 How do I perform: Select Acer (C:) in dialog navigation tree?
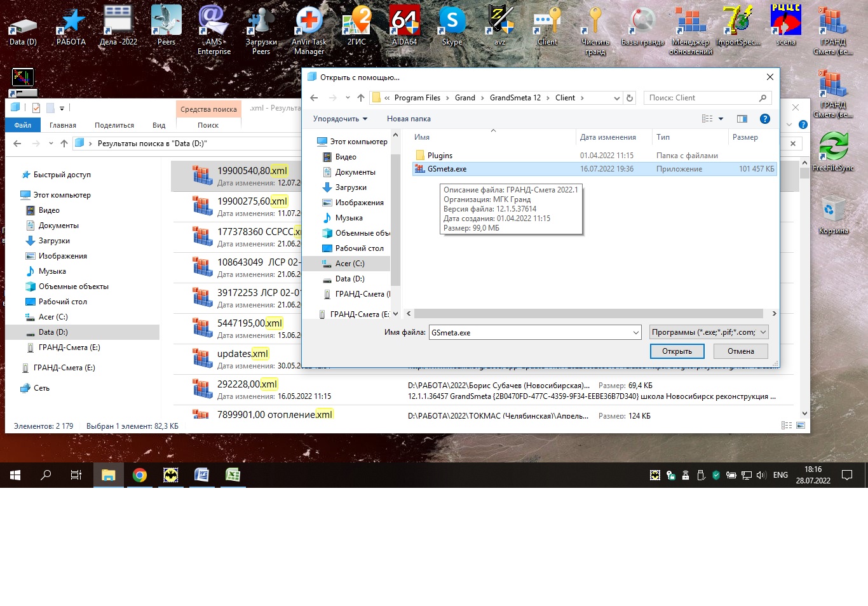(349, 264)
